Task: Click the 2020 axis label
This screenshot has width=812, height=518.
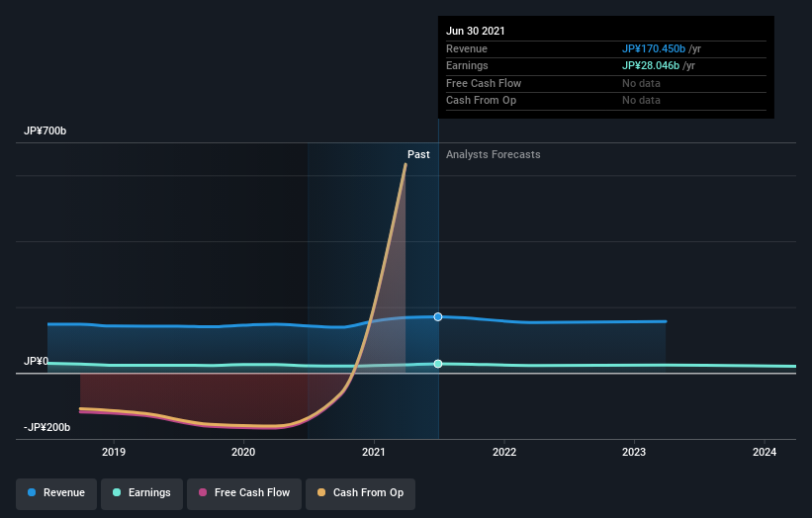Action: tap(243, 452)
